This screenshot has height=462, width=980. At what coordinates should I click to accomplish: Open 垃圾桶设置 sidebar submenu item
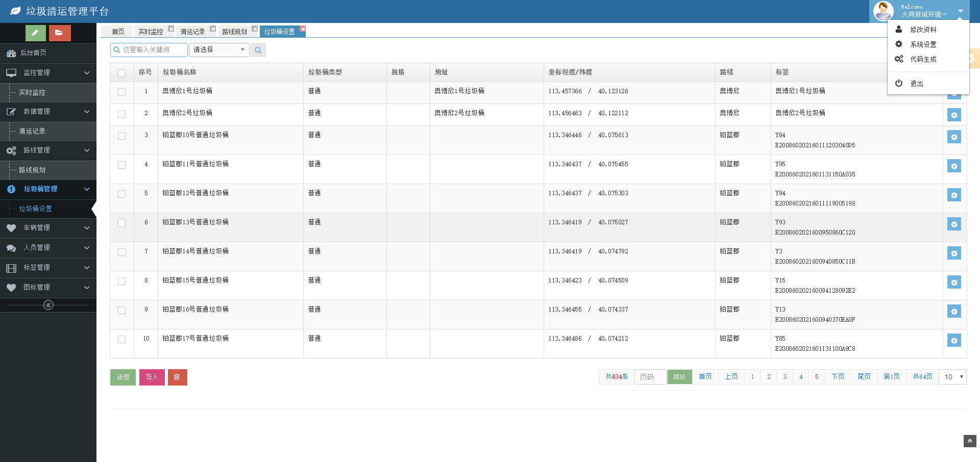[x=48, y=209]
